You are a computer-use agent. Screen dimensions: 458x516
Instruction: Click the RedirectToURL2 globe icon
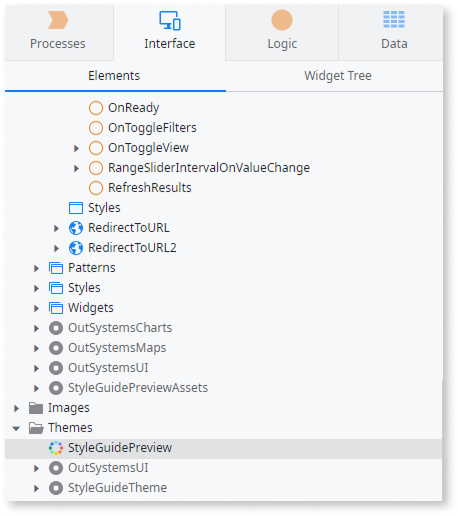tap(76, 248)
